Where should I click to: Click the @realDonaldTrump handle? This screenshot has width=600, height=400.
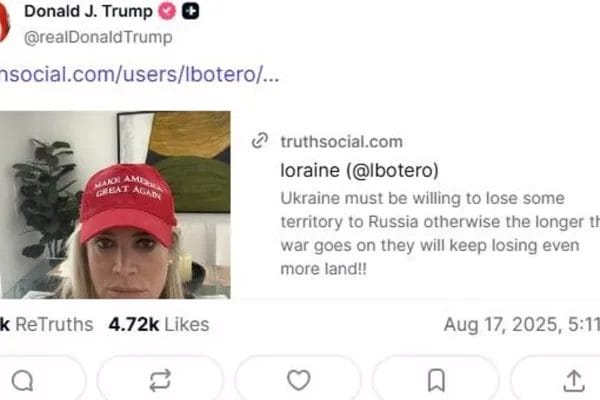[98, 38]
